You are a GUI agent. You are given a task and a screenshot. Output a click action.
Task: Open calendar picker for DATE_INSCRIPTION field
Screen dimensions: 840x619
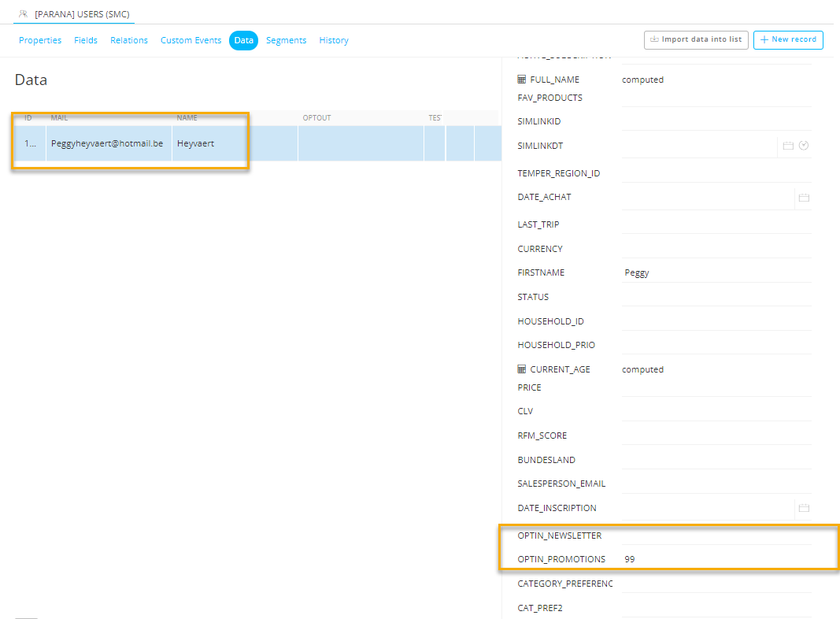(804, 509)
